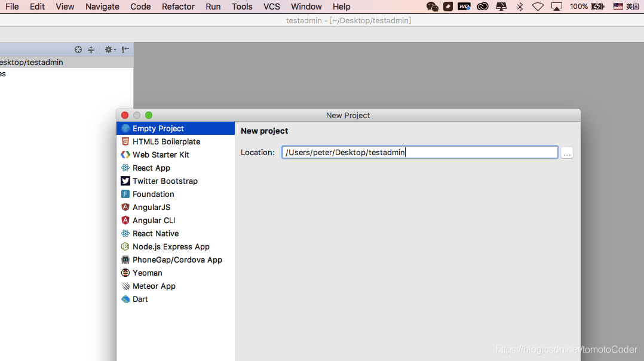Close the New Project dialog
The width and height of the screenshot is (644, 361).
click(125, 115)
